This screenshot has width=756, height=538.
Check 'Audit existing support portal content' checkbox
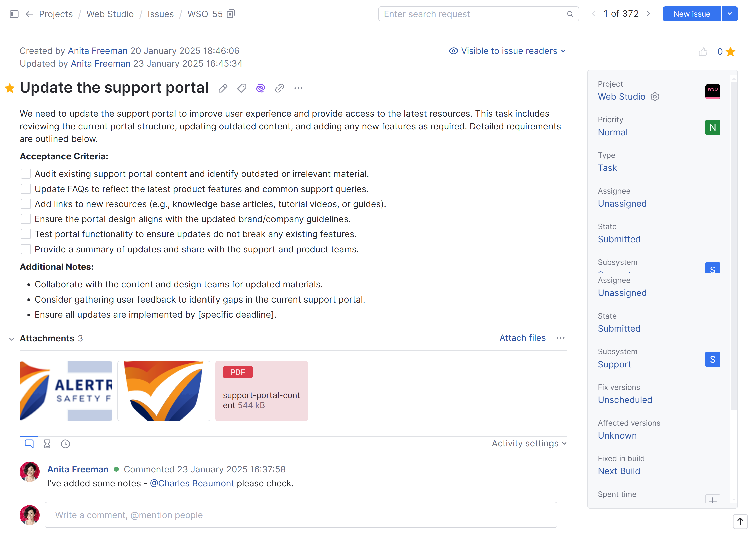tap(26, 174)
